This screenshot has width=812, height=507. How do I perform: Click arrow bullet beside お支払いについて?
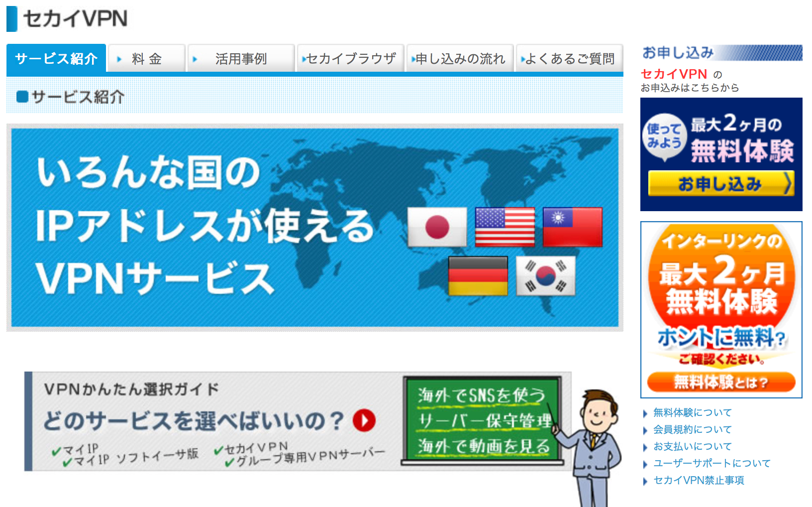click(x=645, y=447)
